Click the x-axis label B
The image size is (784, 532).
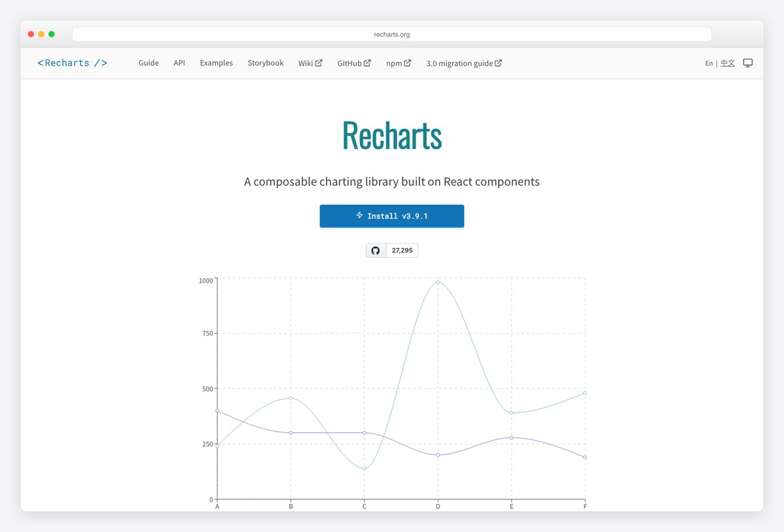[x=291, y=507]
